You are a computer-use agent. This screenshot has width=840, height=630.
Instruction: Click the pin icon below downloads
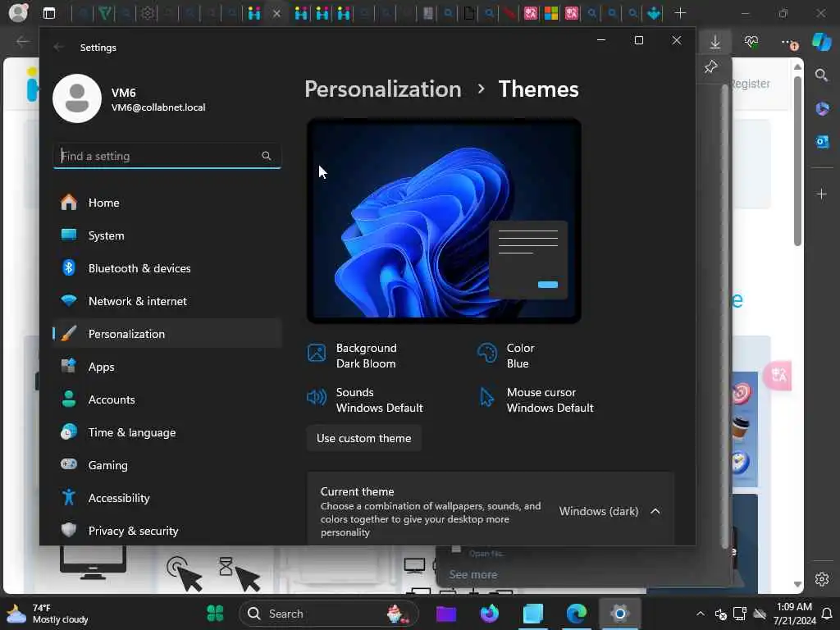click(x=711, y=67)
